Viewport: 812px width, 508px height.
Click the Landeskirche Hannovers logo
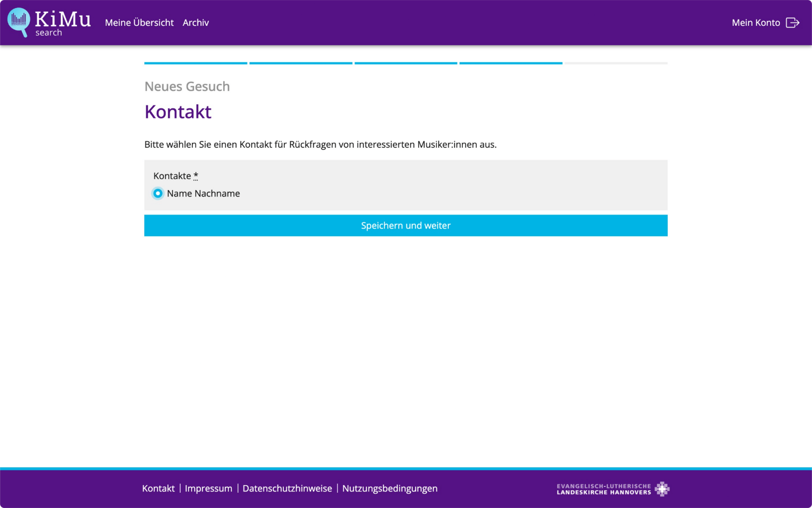613,489
